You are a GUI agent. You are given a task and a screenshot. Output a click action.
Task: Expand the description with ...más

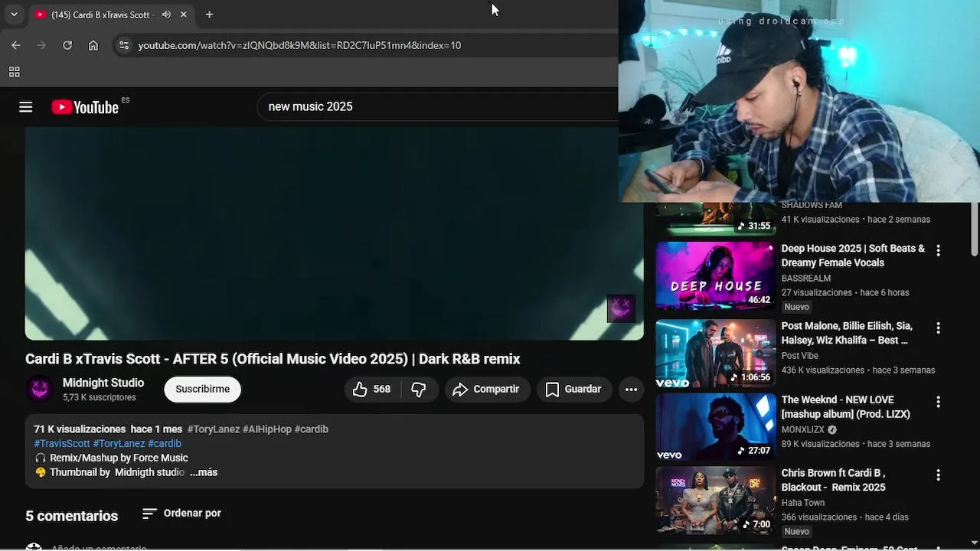tap(204, 472)
